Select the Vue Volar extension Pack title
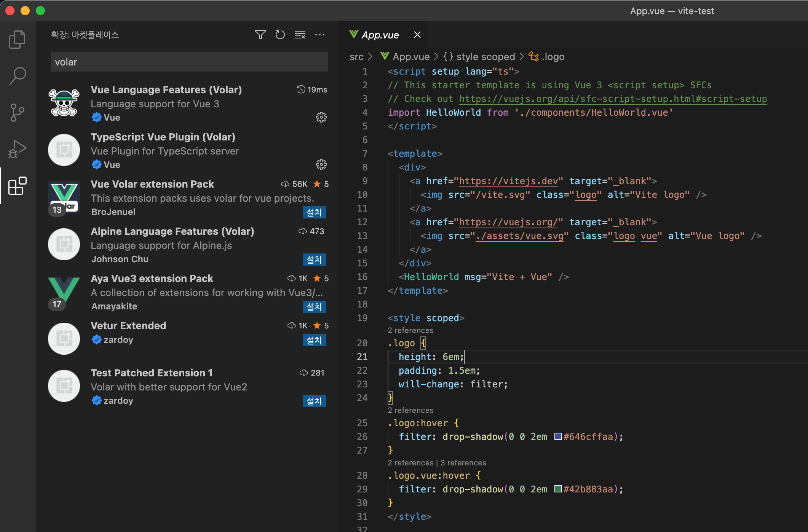808x532 pixels. point(152,184)
